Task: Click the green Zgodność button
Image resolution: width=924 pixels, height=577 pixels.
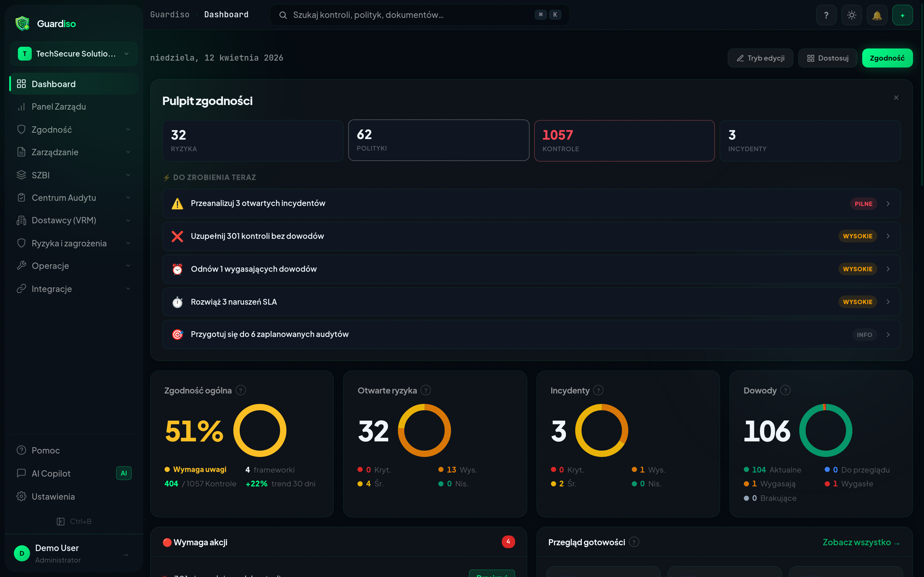Action: [x=887, y=58]
